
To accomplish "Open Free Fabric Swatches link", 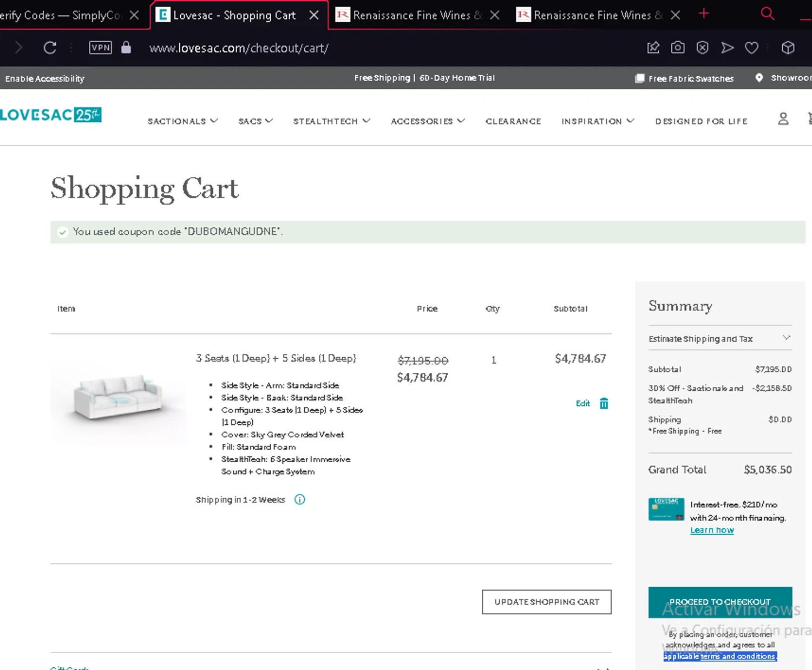I will [x=691, y=78].
